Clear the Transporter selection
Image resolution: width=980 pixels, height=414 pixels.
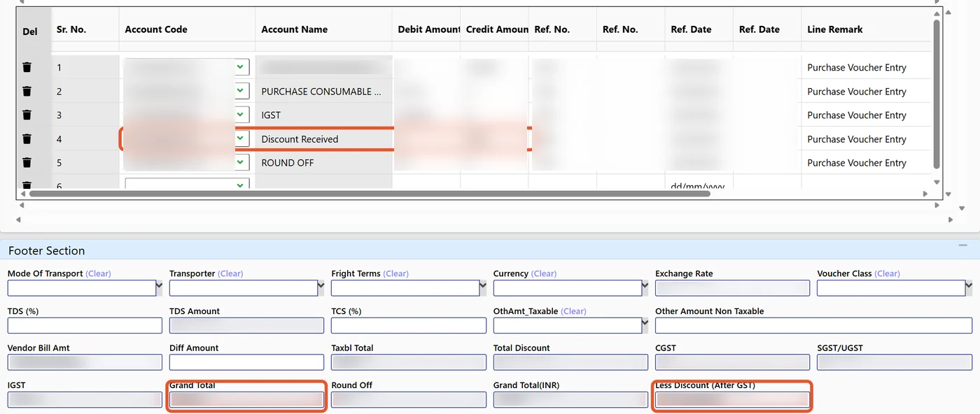pyautogui.click(x=230, y=273)
